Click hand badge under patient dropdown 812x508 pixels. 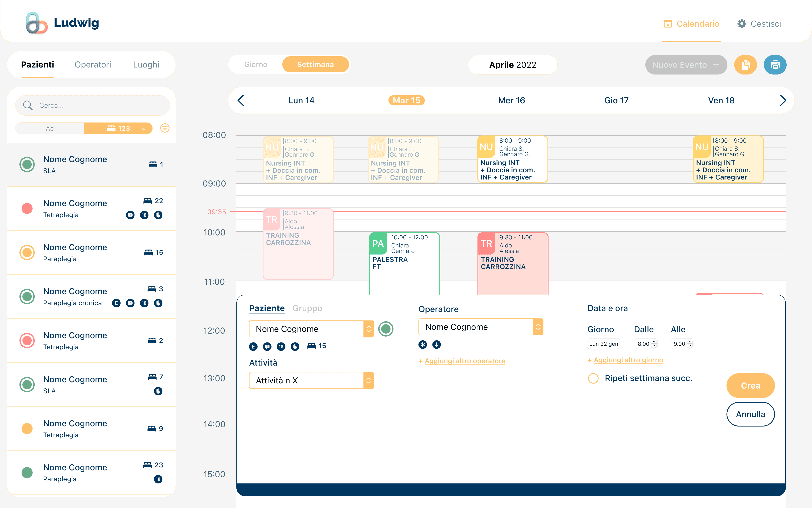(x=295, y=346)
